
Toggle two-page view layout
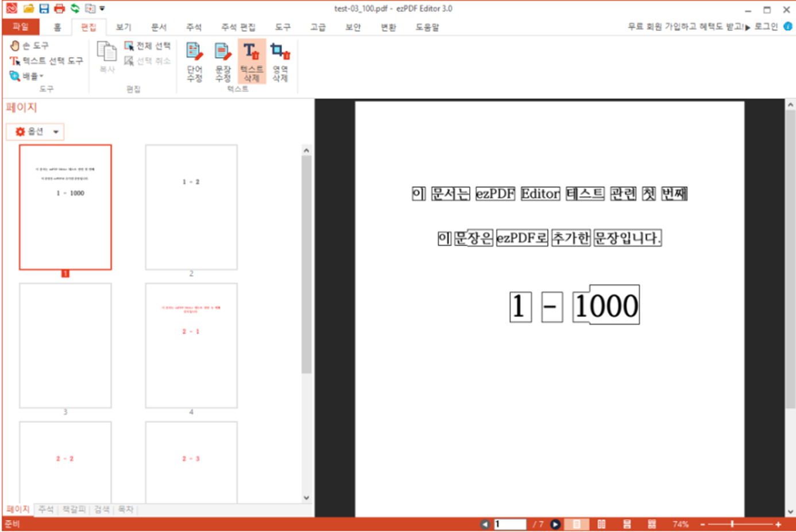point(601,524)
